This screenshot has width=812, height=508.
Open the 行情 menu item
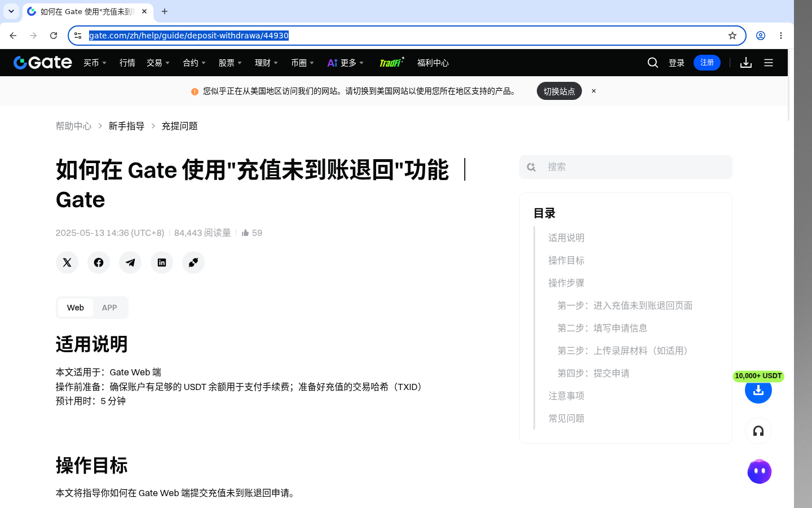(x=127, y=63)
